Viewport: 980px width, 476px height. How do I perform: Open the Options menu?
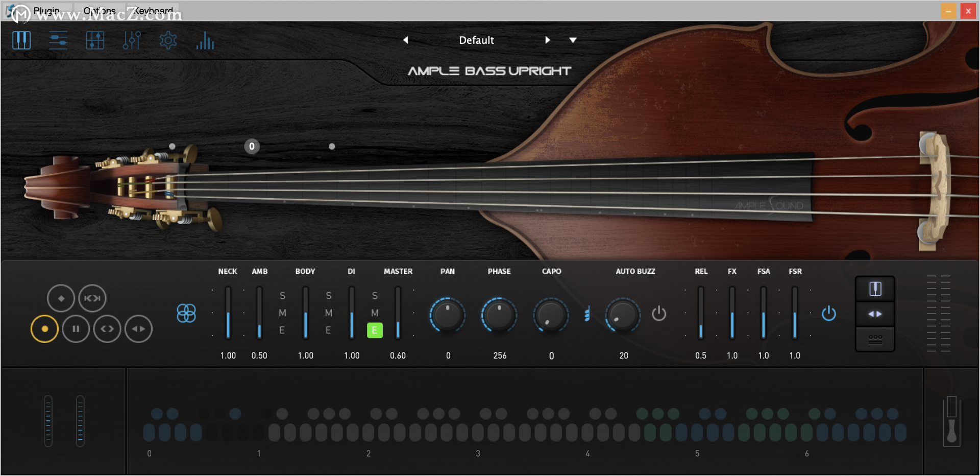point(100,11)
